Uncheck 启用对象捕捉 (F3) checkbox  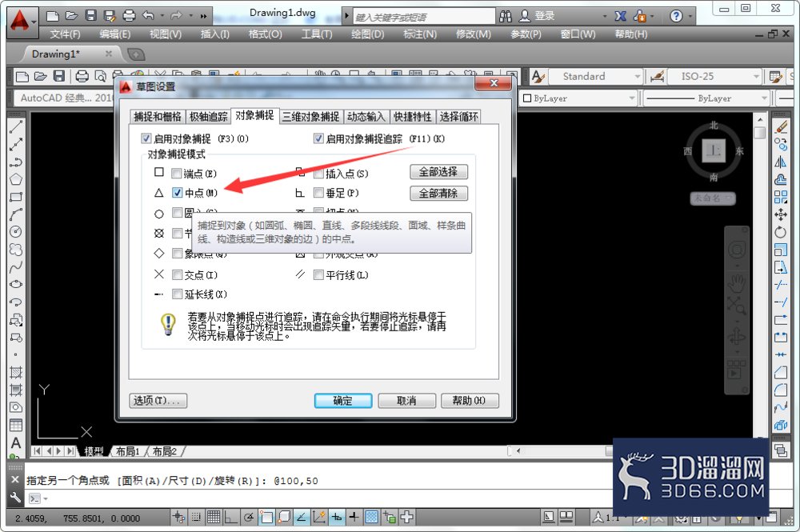pyautogui.click(x=146, y=138)
